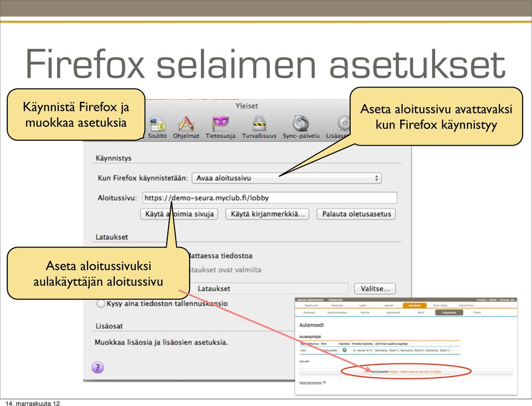This screenshot has height=406, width=532.
Task: Click the 'Kun Firefox käynnistetään:' label
Action: [142, 178]
